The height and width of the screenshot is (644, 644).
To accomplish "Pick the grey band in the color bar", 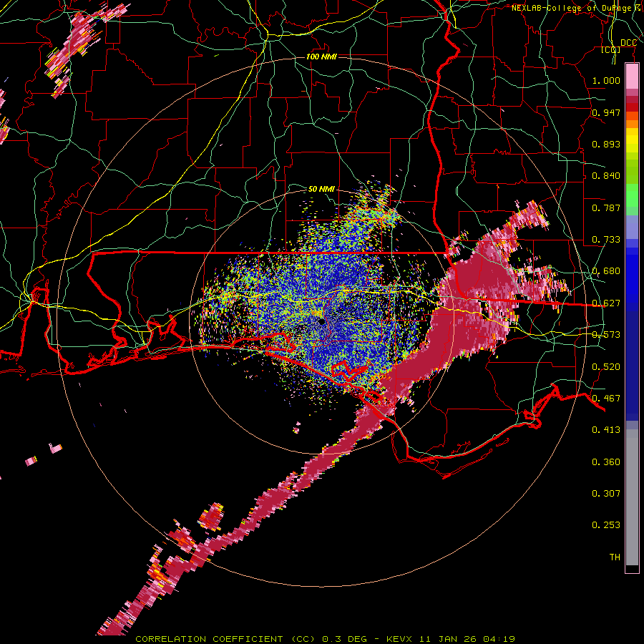I will pos(632,497).
